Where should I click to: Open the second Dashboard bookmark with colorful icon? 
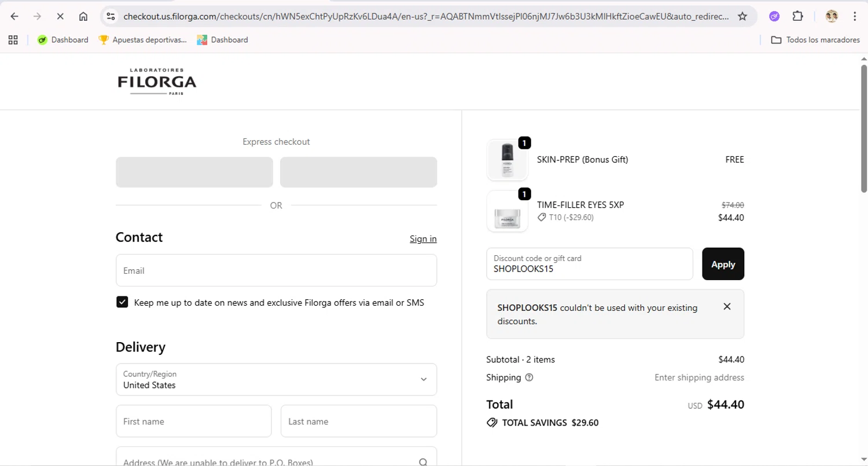(x=222, y=40)
